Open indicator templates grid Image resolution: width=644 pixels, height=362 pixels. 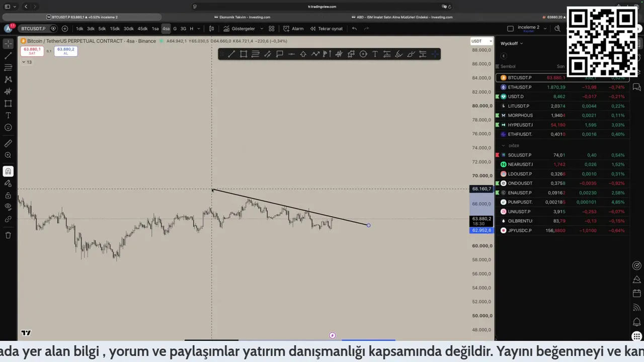coord(272,29)
